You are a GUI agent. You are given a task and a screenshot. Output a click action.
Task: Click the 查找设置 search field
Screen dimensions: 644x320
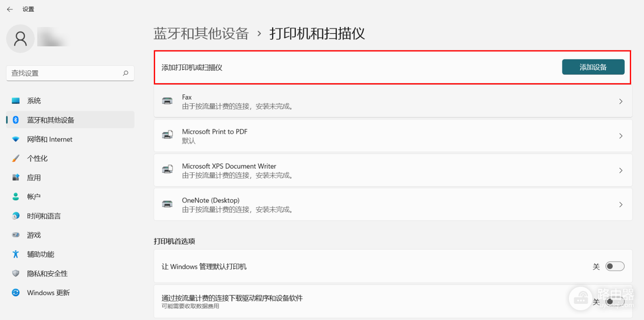click(x=70, y=73)
